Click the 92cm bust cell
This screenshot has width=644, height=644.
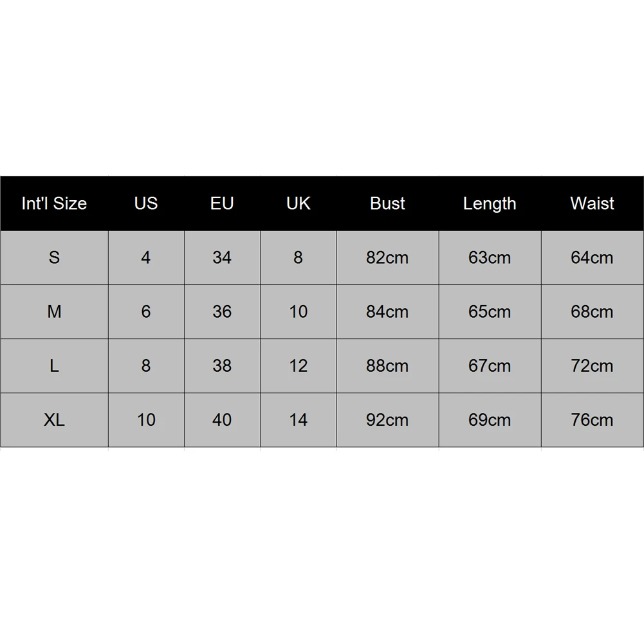click(x=387, y=419)
